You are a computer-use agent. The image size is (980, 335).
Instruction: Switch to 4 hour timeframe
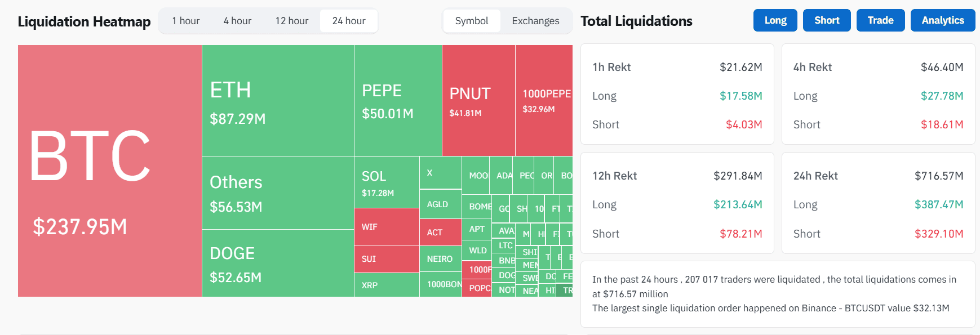[237, 21]
